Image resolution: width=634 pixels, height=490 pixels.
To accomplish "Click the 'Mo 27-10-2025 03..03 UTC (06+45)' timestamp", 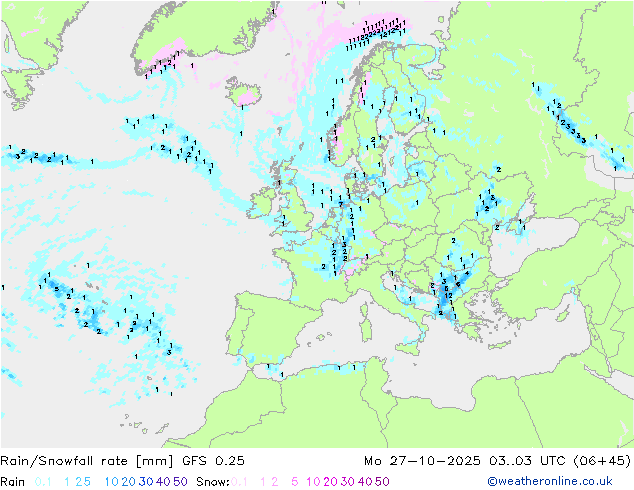I will 497,461.
